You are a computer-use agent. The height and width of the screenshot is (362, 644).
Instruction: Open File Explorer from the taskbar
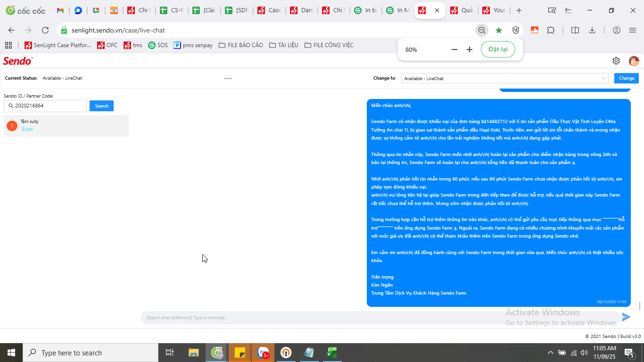point(194,353)
